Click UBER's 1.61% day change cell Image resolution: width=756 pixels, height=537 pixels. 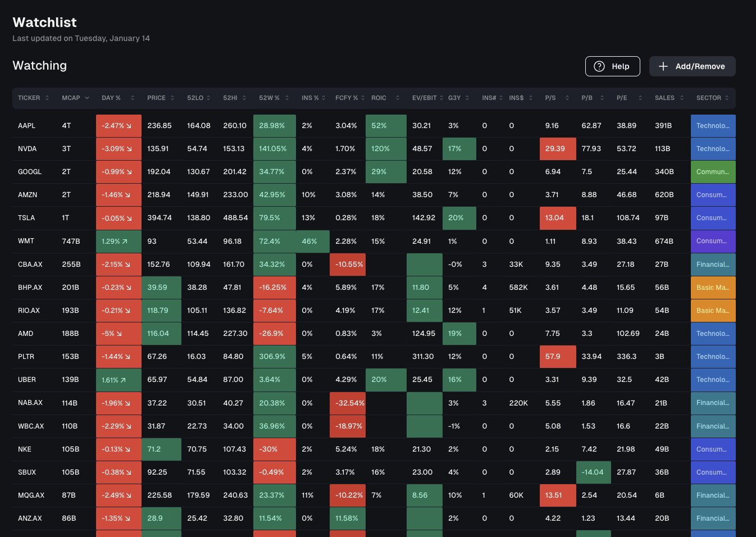pyautogui.click(x=119, y=380)
